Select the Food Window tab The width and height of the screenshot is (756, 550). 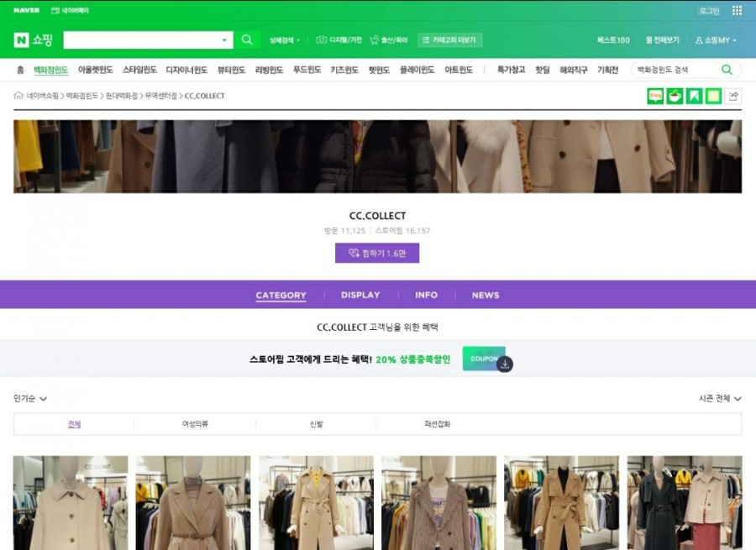(x=307, y=70)
